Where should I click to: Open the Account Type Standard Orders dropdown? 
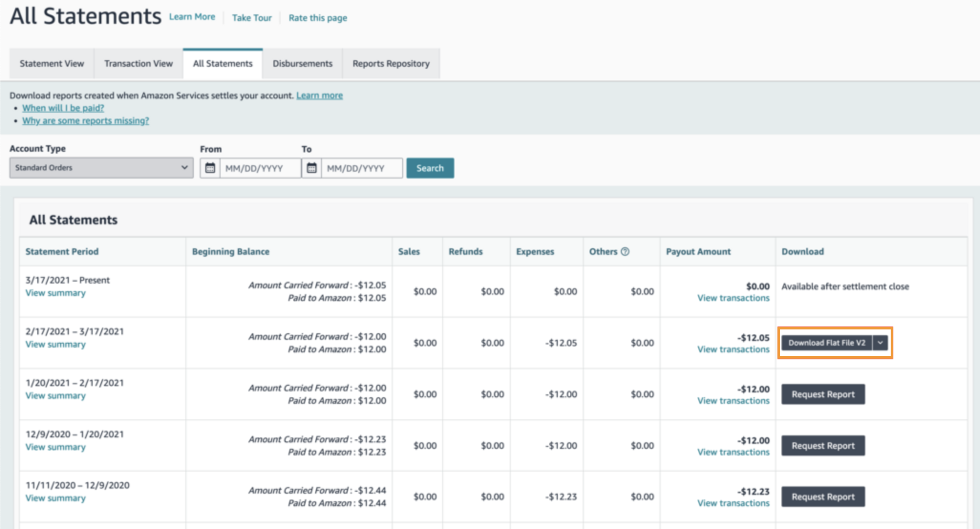[x=101, y=168]
